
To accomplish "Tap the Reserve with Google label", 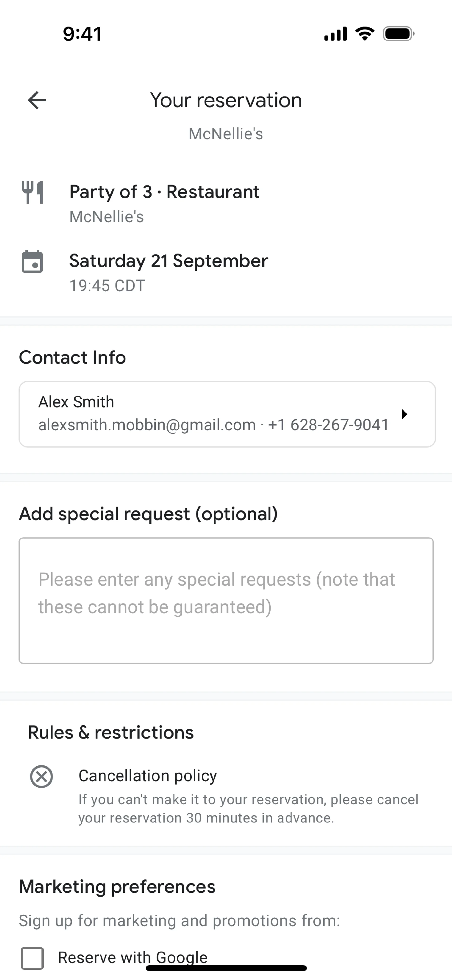I will 133,957.
